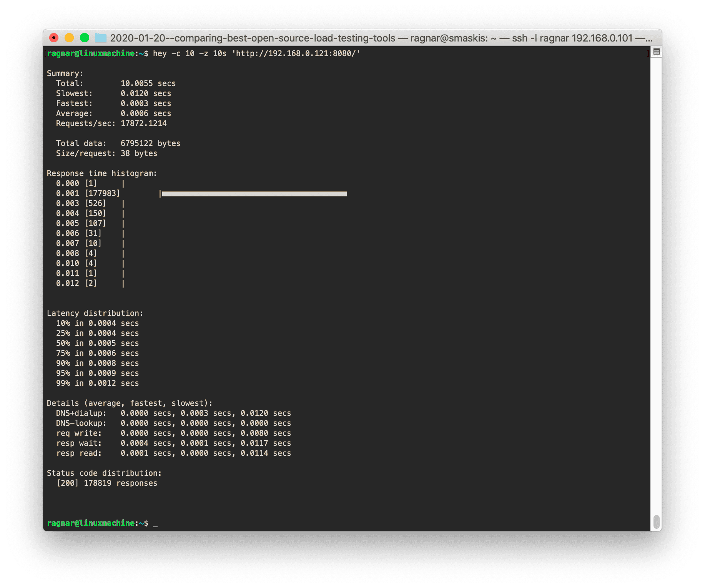The height and width of the screenshot is (588, 705).
Task: Click the blue folder proxy icon in the title bar
Action: 100,38
